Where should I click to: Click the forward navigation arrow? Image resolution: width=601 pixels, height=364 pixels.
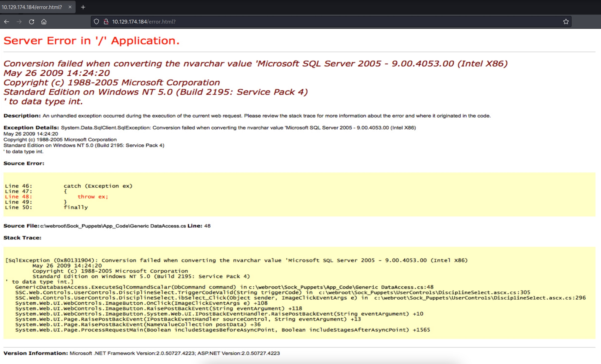pyautogui.click(x=19, y=22)
